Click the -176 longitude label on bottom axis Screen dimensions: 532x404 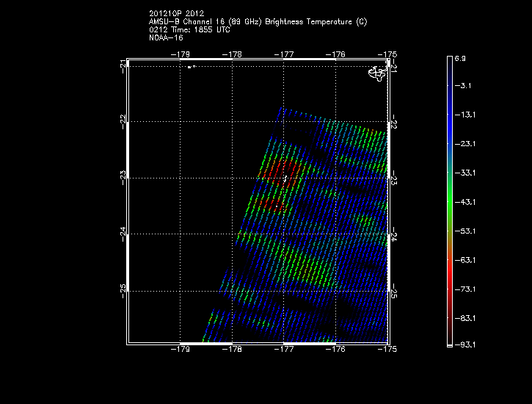pyautogui.click(x=335, y=350)
